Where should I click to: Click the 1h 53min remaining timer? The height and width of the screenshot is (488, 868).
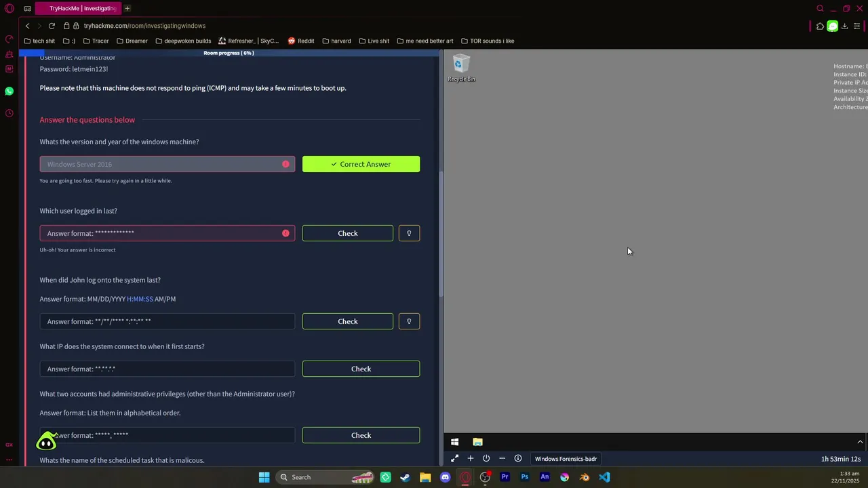tap(841, 459)
